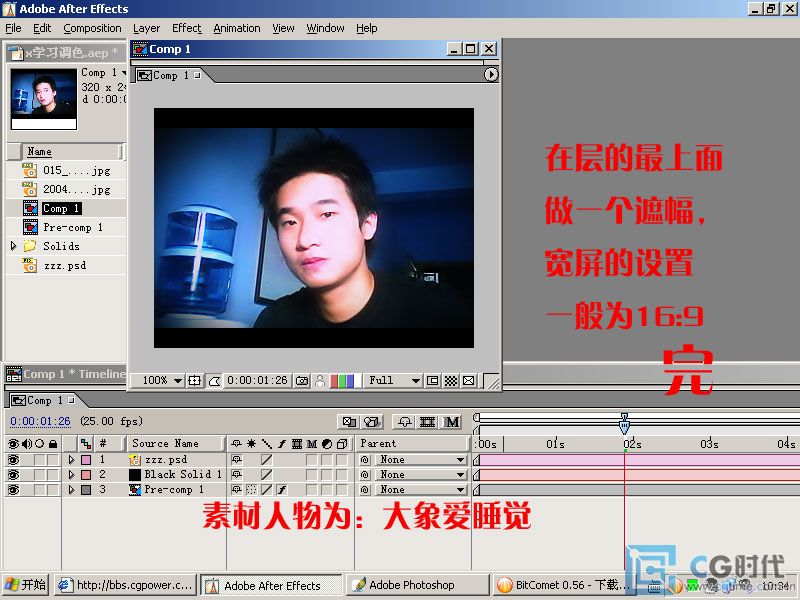Screen dimensions: 800x600
Task: Click the gray label color of Pre-comp 1 layer
Action: [86, 489]
